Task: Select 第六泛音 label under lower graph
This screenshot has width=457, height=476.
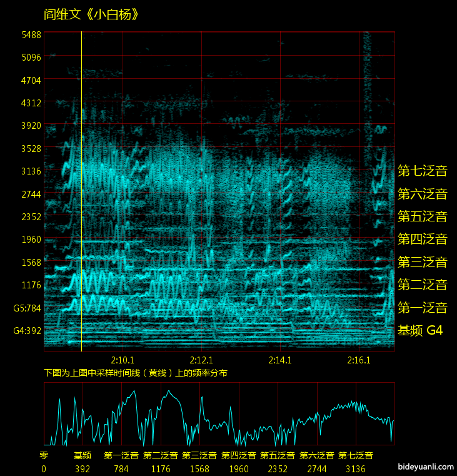Action: point(317,455)
